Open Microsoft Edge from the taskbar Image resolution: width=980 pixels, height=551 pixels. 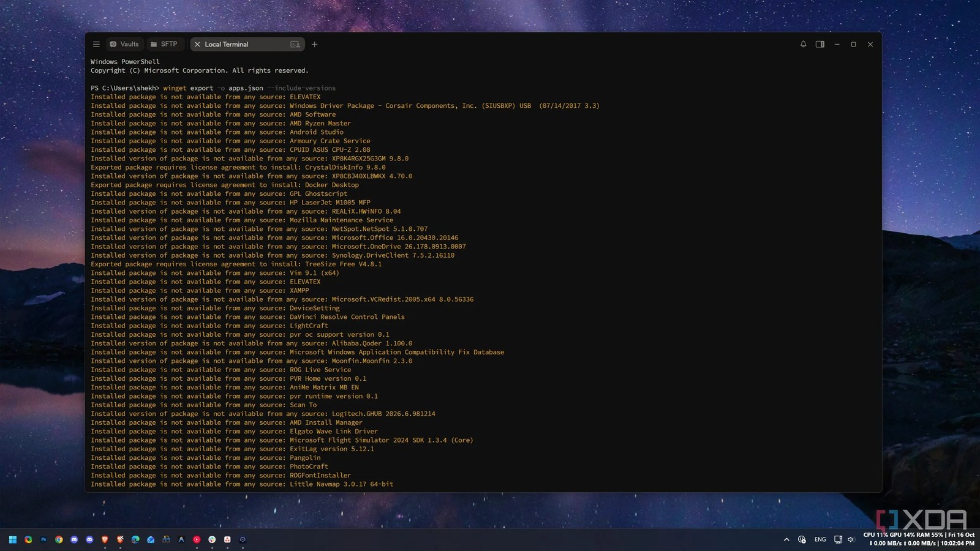click(x=135, y=539)
